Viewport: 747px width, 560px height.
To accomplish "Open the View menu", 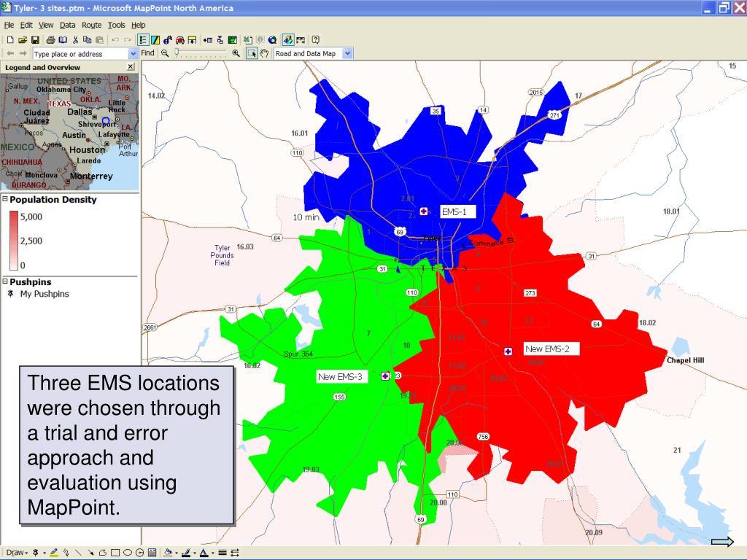I will (x=46, y=25).
